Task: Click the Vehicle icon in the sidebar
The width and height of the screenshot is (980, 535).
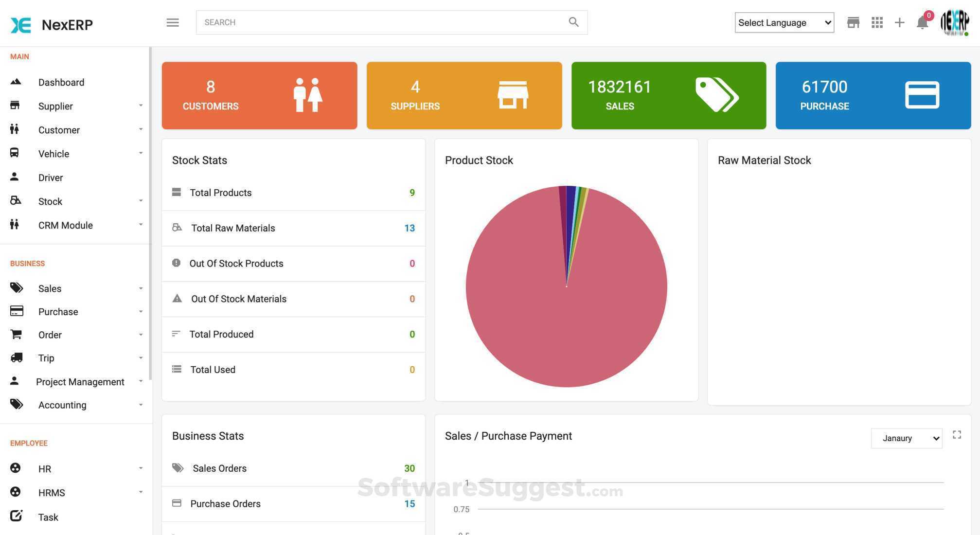Action: pos(14,153)
